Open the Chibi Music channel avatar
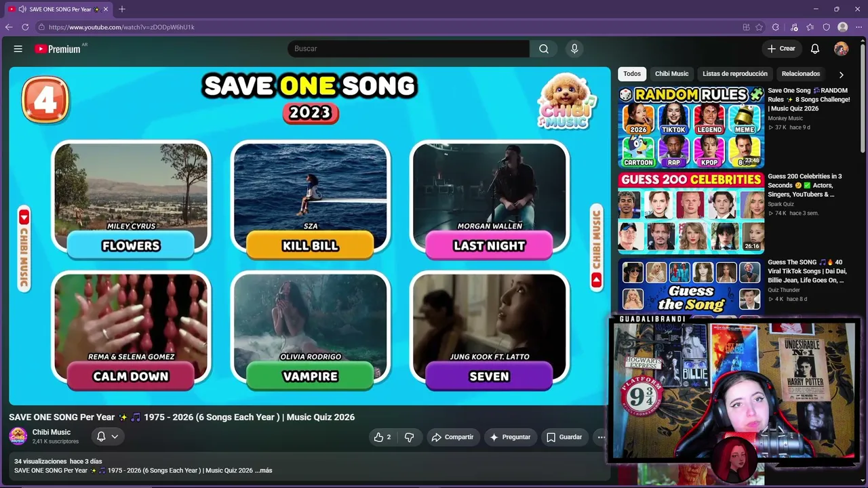Viewport: 868px width, 488px height. tap(18, 436)
